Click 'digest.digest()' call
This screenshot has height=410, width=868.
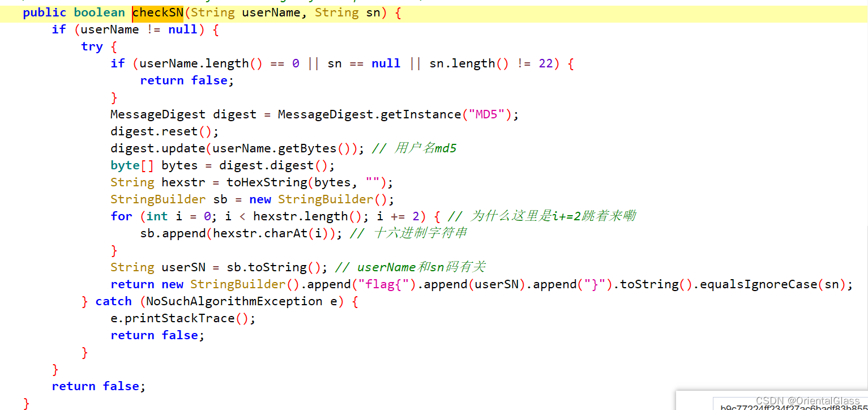[x=274, y=166]
